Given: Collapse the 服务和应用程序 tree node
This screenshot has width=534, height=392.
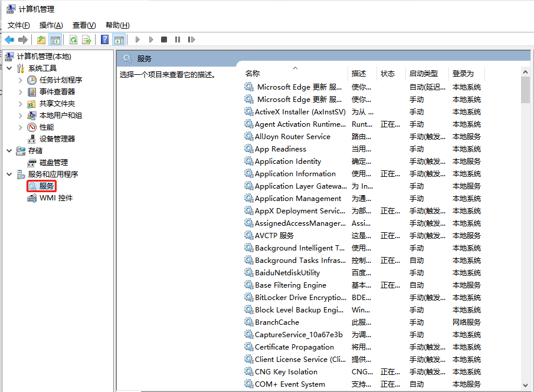Looking at the screenshot, I should pyautogui.click(x=9, y=174).
